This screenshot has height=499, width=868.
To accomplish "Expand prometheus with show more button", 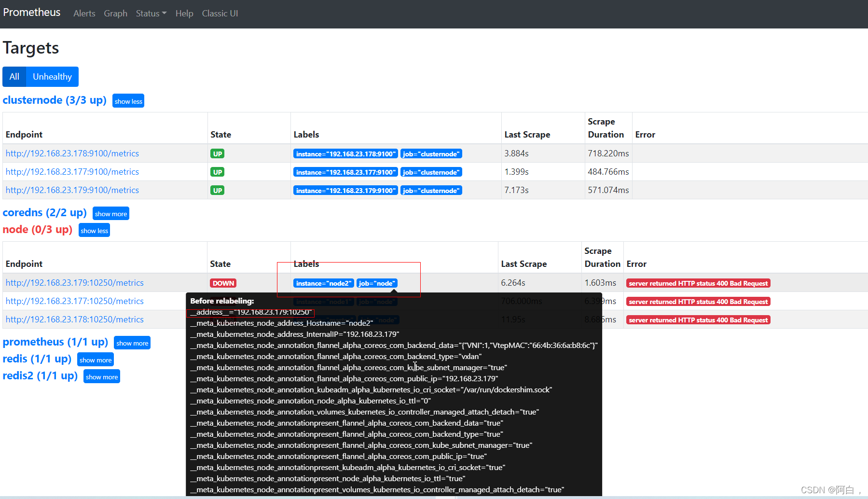I will (x=132, y=343).
